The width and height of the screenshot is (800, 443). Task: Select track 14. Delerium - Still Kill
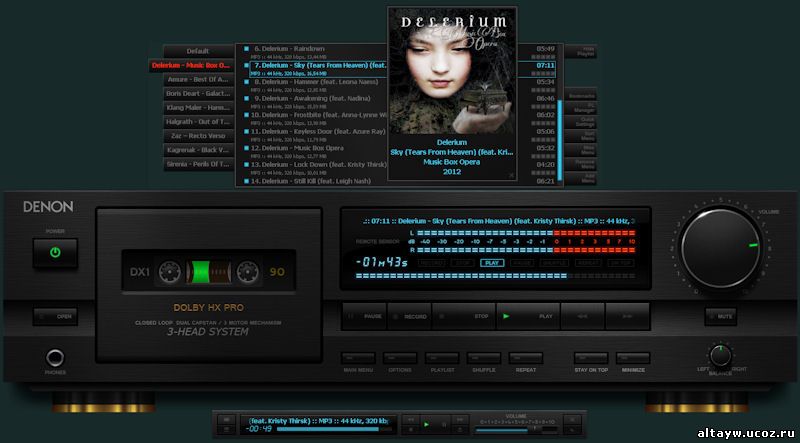pyautogui.click(x=315, y=181)
